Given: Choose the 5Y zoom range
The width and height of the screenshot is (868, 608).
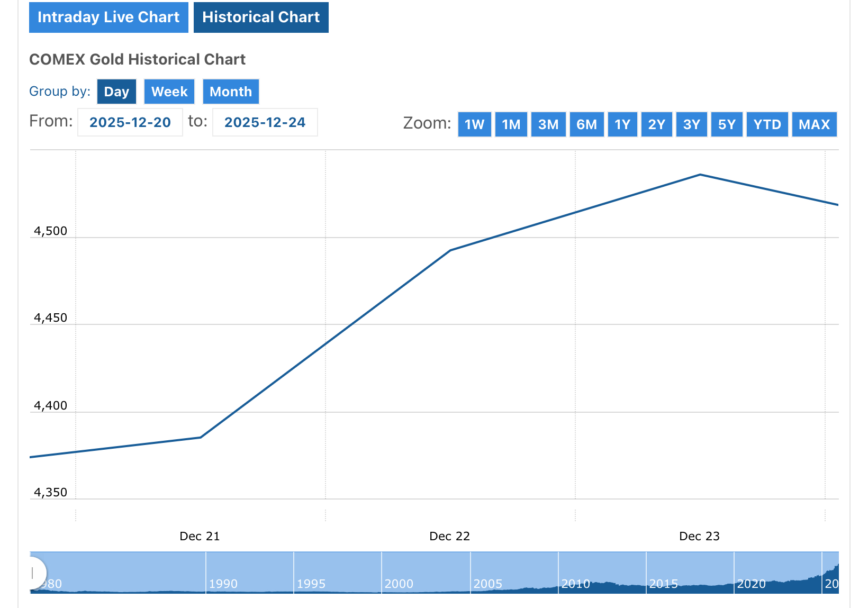Looking at the screenshot, I should pyautogui.click(x=727, y=124).
